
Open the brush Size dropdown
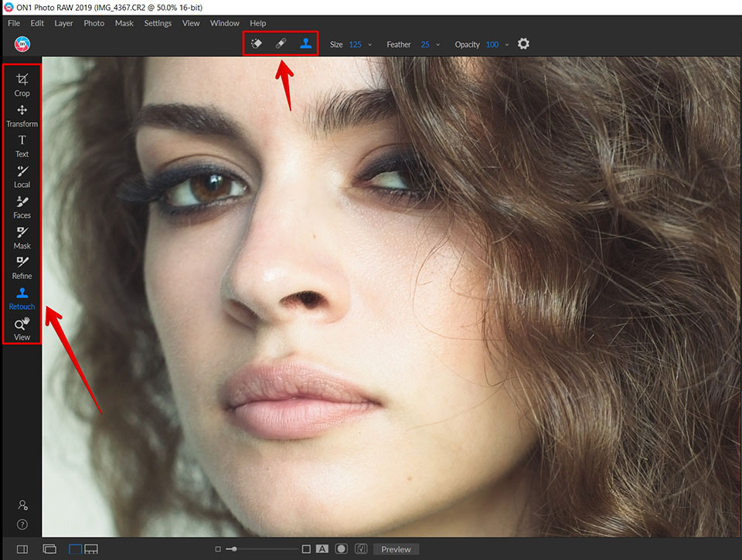click(x=369, y=44)
